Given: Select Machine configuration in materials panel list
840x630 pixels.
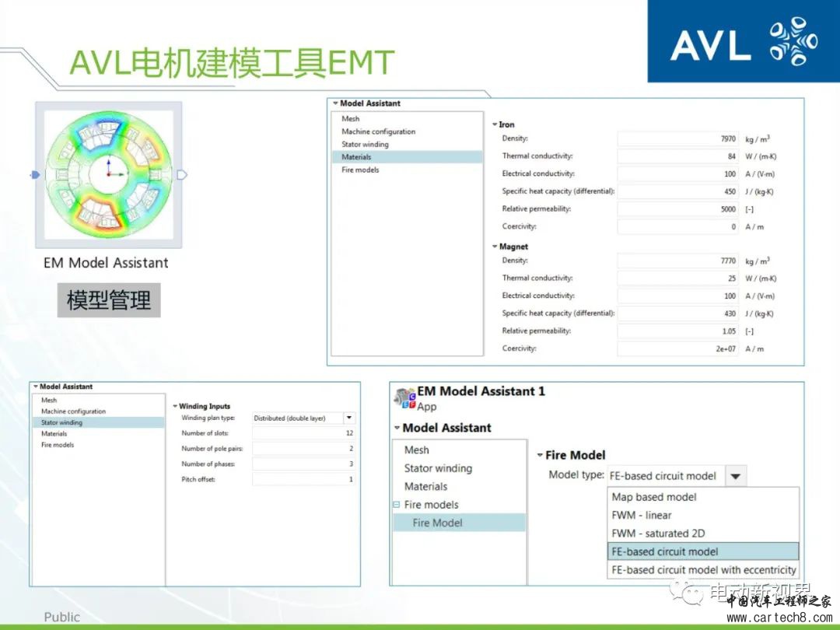Looking at the screenshot, I should click(378, 131).
